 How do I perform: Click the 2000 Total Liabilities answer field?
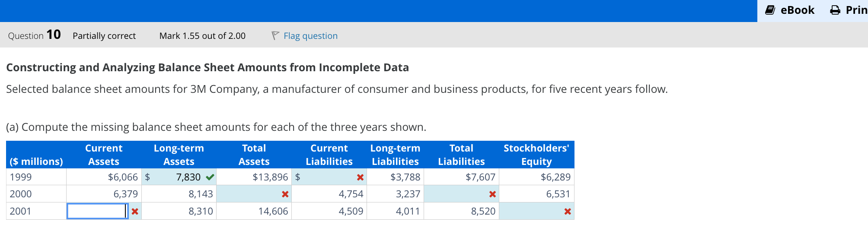[x=456, y=194]
